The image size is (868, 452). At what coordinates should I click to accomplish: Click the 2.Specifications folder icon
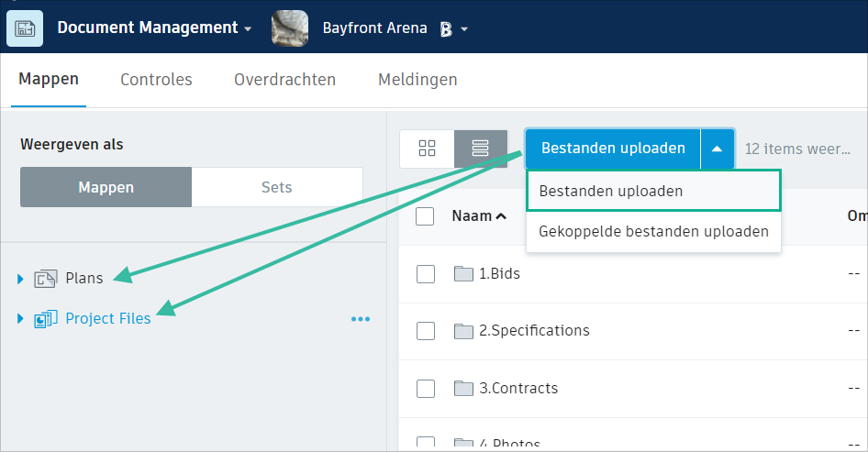click(463, 330)
